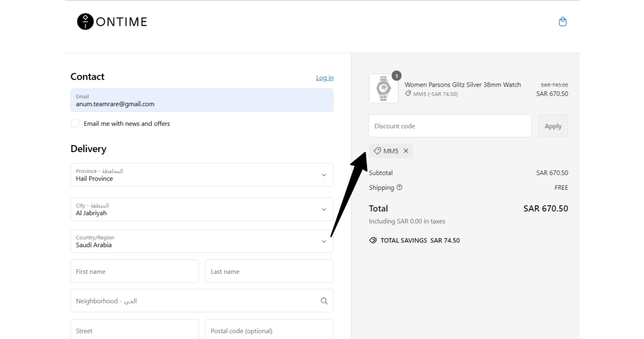The height and width of the screenshot is (339, 644).
Task: Click the Contact heading
Action: point(88,77)
